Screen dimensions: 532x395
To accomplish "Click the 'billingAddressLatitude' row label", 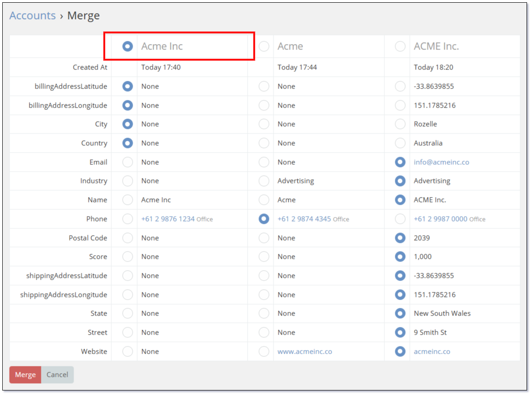I will coord(71,86).
